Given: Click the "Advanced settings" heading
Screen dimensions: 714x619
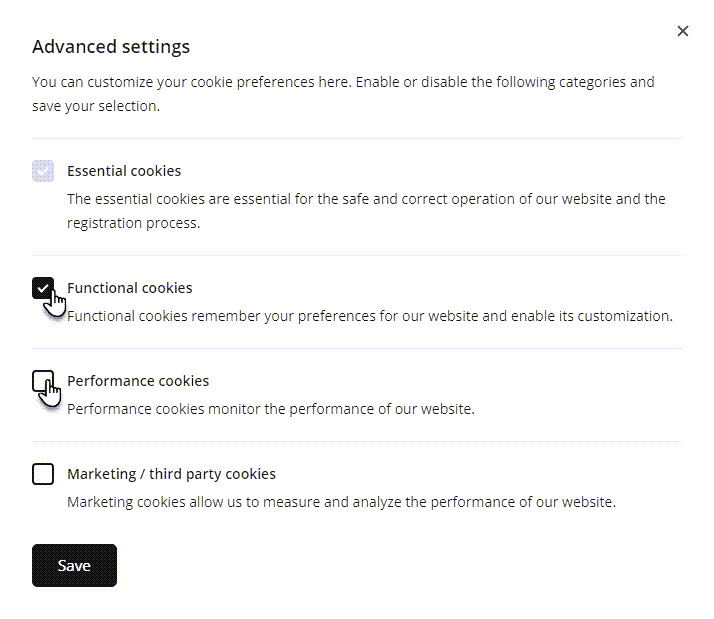Looking at the screenshot, I should pyautogui.click(x=111, y=46).
